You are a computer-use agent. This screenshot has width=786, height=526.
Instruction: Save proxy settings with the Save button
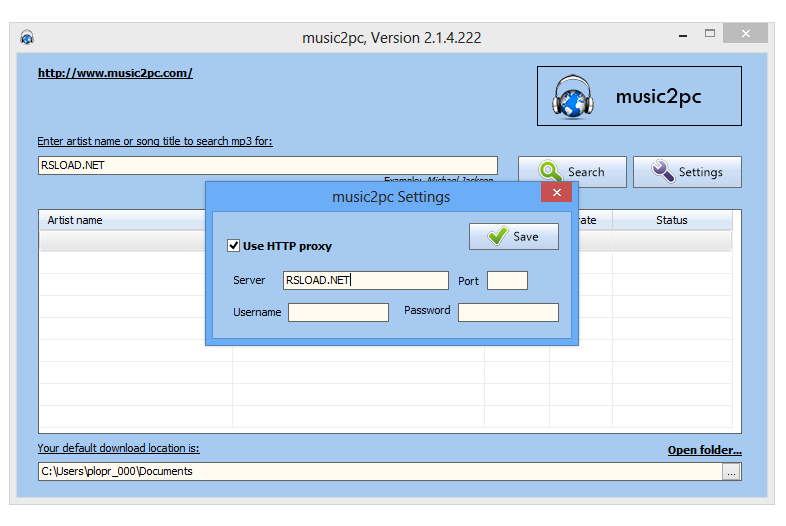tap(514, 236)
